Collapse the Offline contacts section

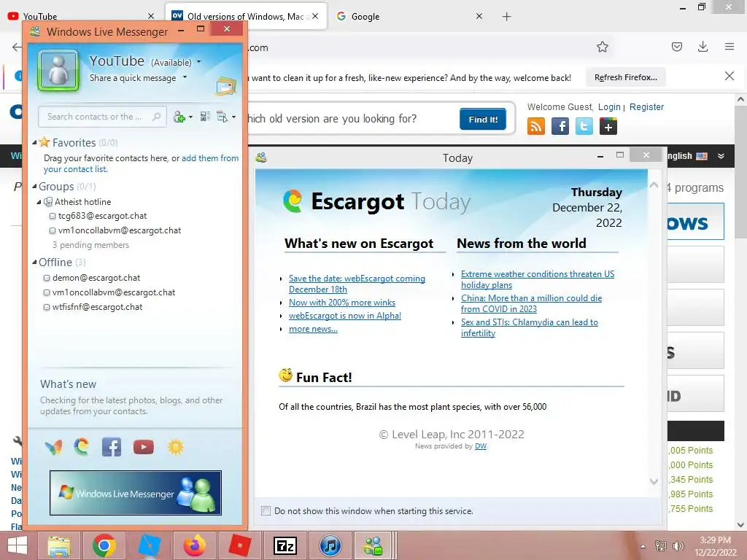34,262
